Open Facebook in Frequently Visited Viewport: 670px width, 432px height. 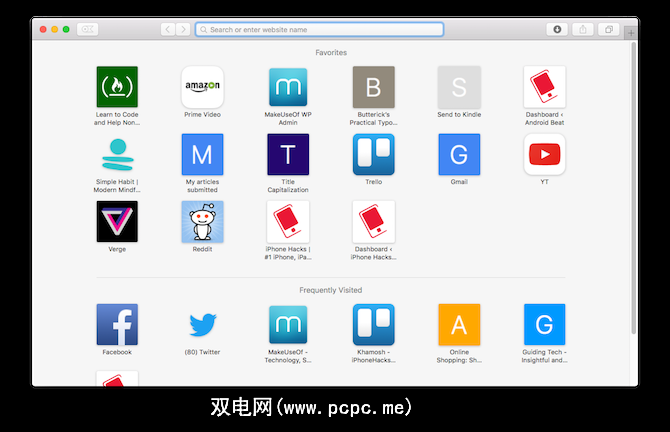click(117, 324)
